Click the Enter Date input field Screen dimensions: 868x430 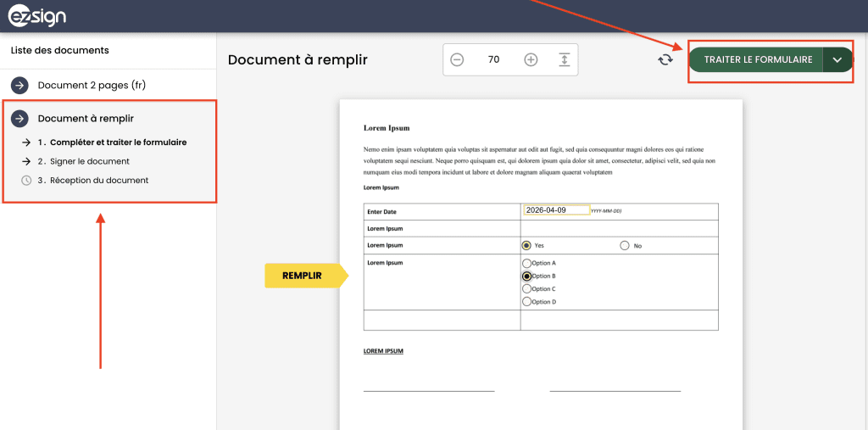tap(556, 209)
